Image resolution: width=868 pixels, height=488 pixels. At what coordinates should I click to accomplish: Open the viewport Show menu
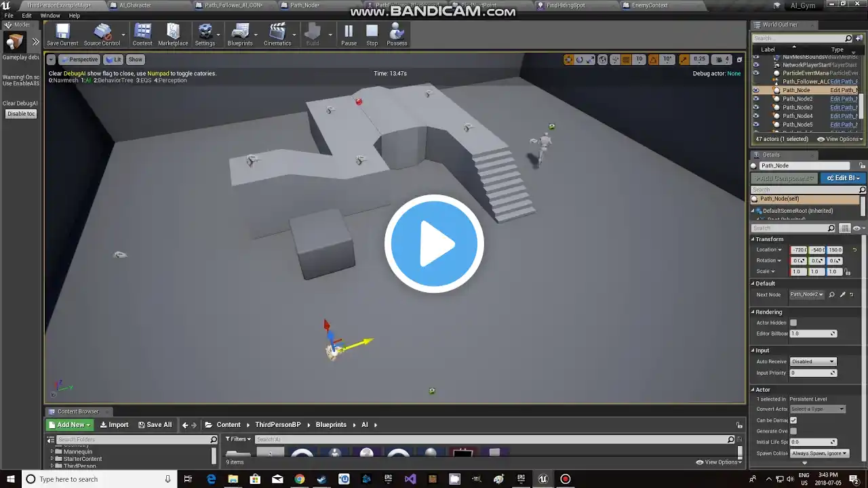[136, 60]
